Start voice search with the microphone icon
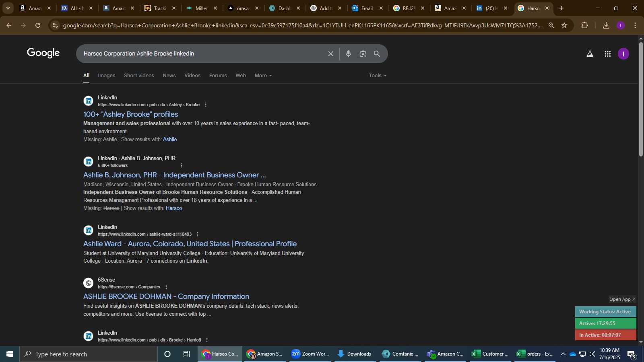 (x=348, y=53)
